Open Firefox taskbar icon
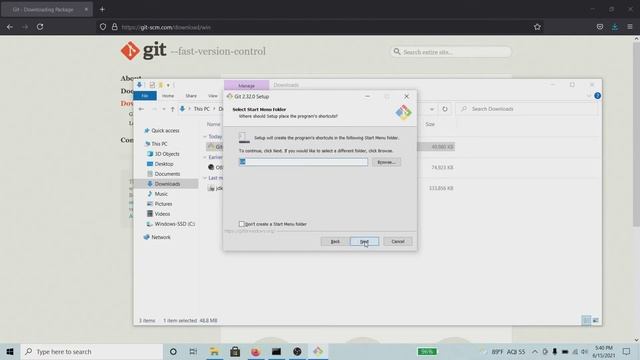This screenshot has width=640, height=360. point(256,351)
